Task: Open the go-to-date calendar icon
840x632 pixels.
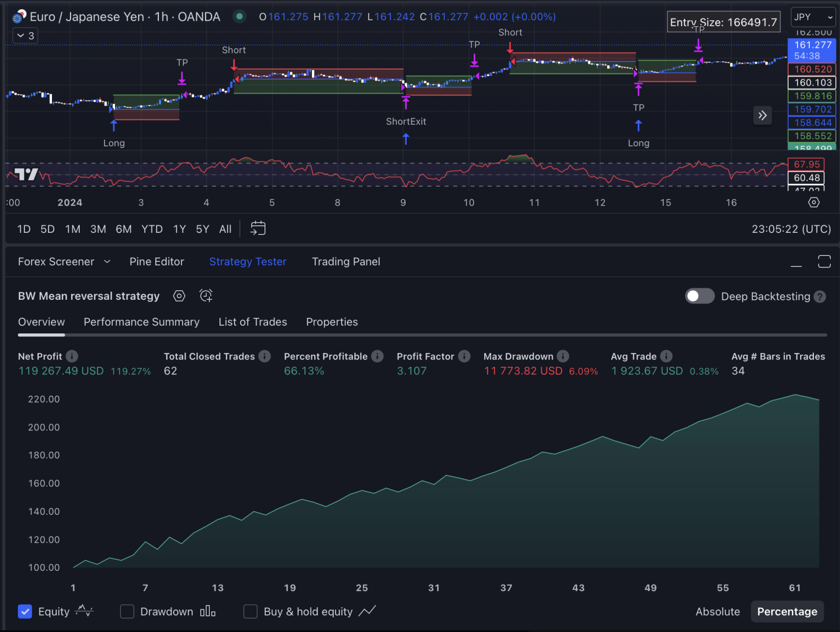Action: coord(258,229)
